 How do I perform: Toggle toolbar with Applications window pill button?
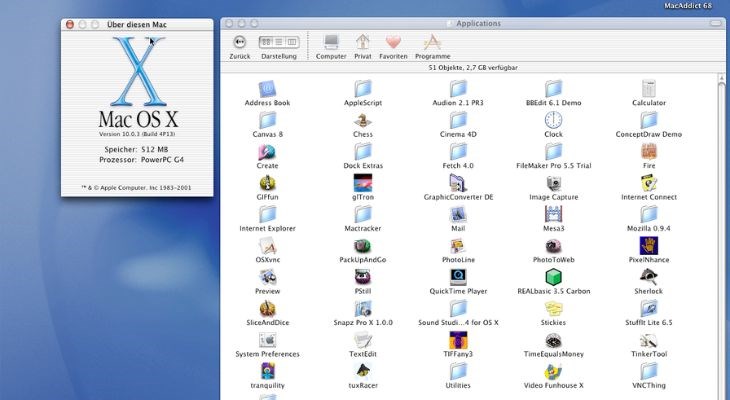coord(716,23)
